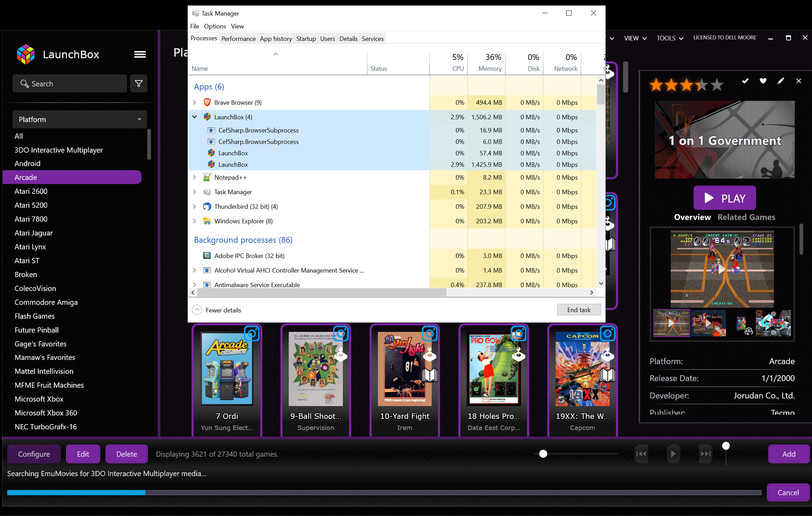Start music playback in LaunchBox
The height and width of the screenshot is (516, 812).
[x=673, y=454]
